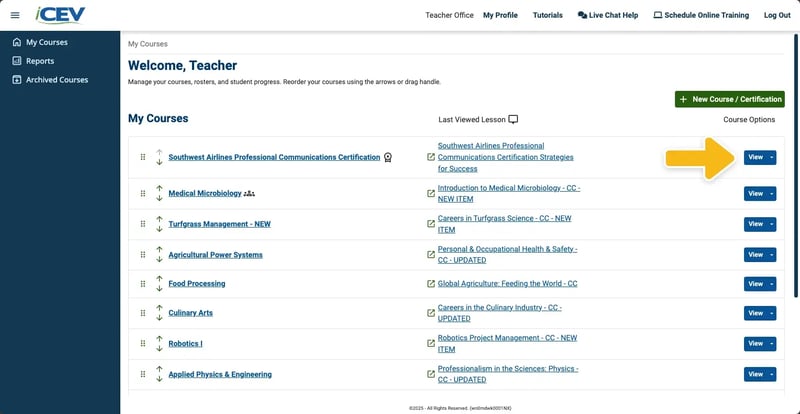Click the Teacher Office label
The image size is (800, 414).
pos(449,15)
